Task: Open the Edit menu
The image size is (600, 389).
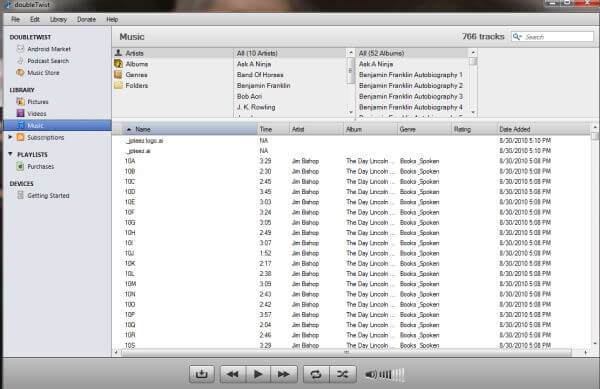Action: pyautogui.click(x=34, y=20)
